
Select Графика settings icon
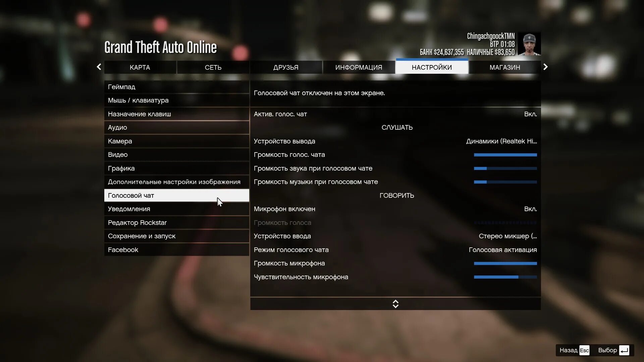click(121, 168)
